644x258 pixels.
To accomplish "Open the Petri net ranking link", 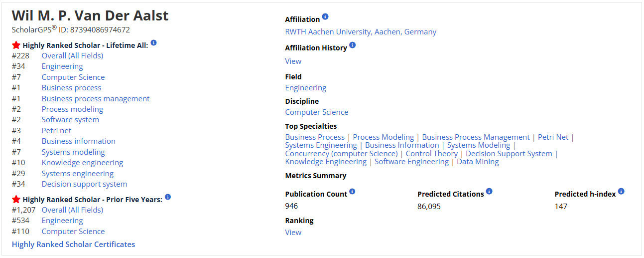I will [x=57, y=131].
